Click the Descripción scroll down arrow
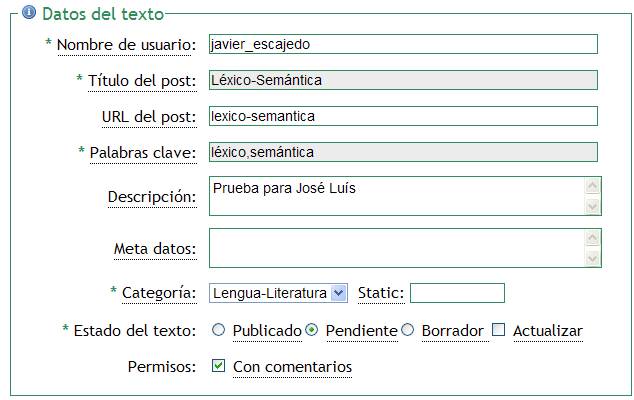 point(592,206)
